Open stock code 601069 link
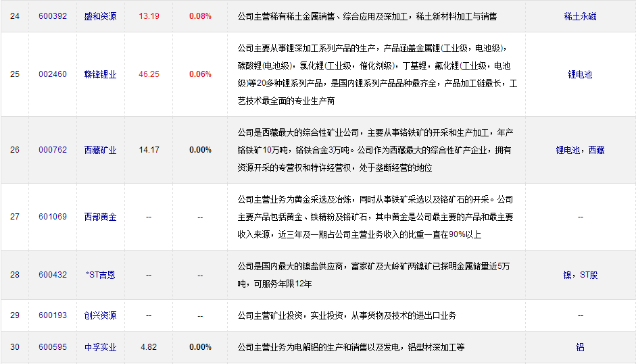The width and height of the screenshot is (636, 364). [53, 217]
